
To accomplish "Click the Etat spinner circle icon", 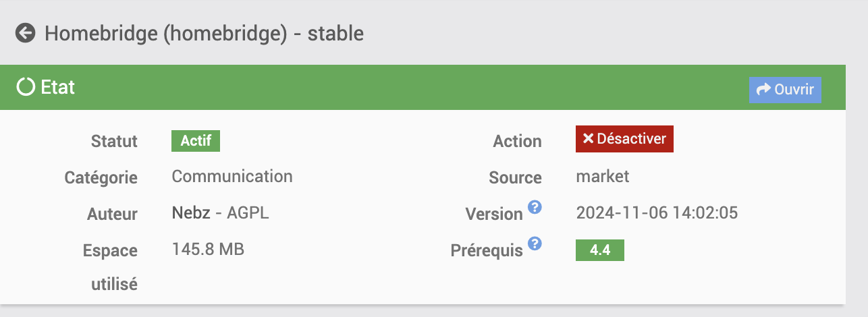I will point(26,87).
